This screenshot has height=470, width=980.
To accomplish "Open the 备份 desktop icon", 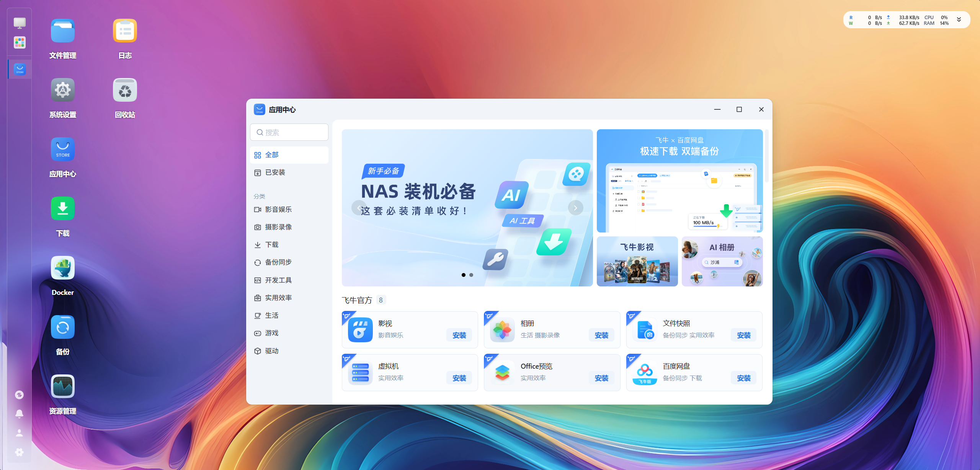I will 63,327.
